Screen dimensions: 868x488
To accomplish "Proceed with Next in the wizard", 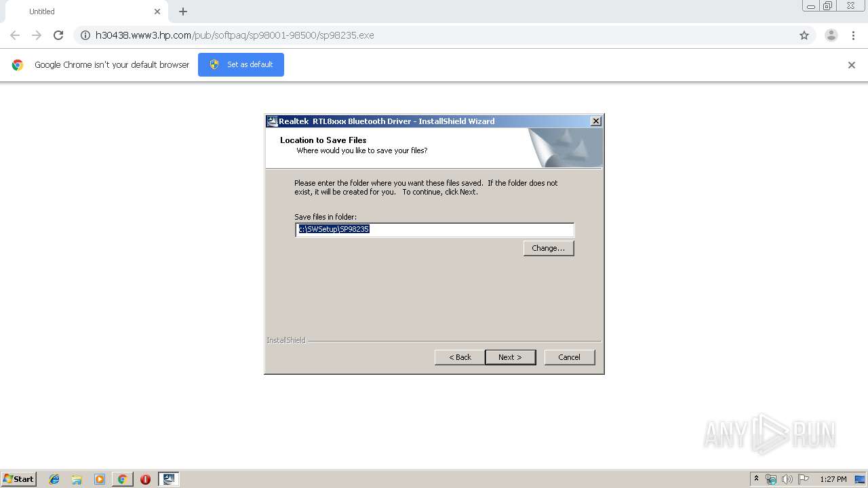I will point(511,357).
